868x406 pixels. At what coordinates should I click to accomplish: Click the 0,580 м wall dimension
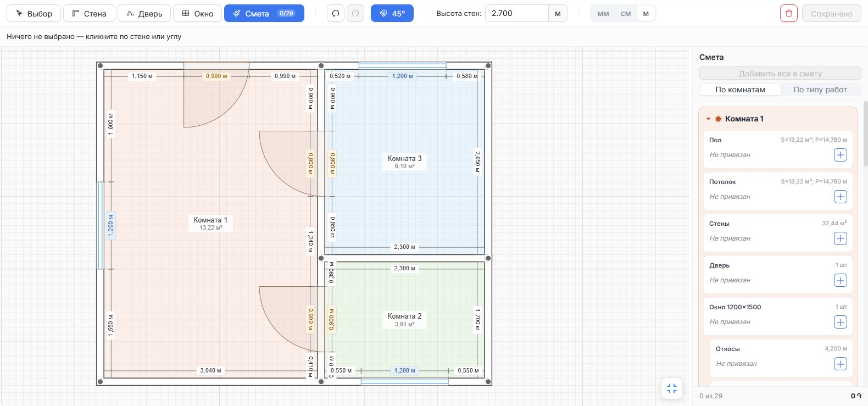tap(467, 76)
